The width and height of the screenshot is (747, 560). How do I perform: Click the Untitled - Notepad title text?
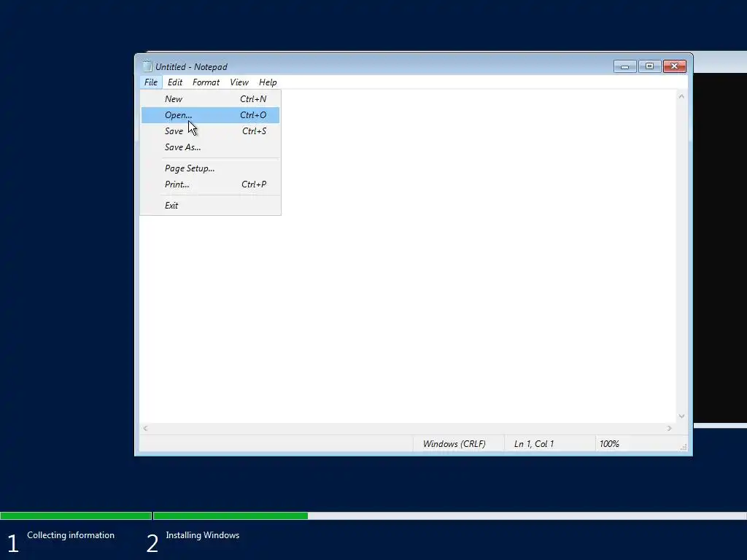pyautogui.click(x=191, y=66)
